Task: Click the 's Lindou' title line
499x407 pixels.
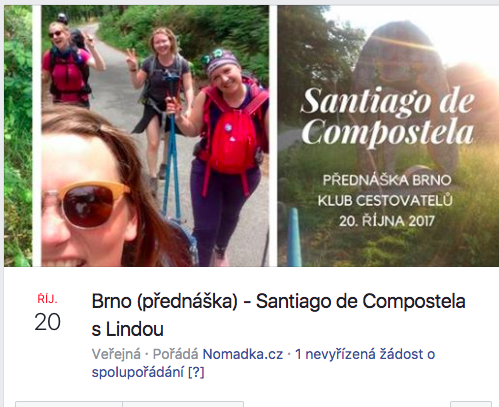Action: click(127, 329)
